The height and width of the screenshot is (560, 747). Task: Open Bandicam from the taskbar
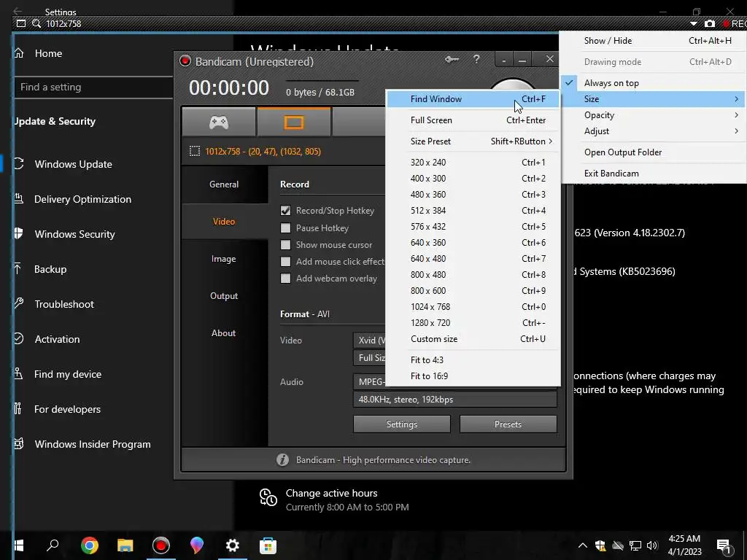pos(161,545)
